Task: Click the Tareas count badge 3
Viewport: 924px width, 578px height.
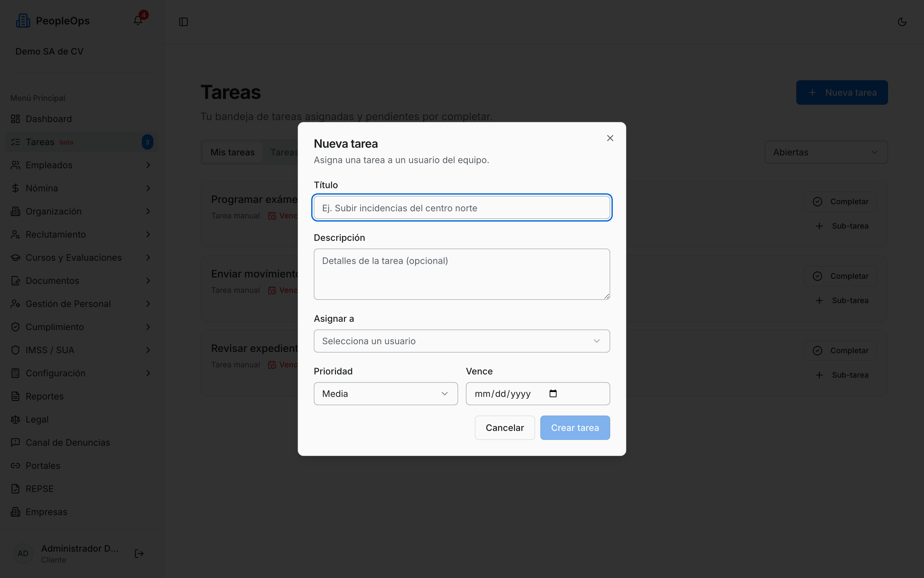Action: (x=147, y=142)
